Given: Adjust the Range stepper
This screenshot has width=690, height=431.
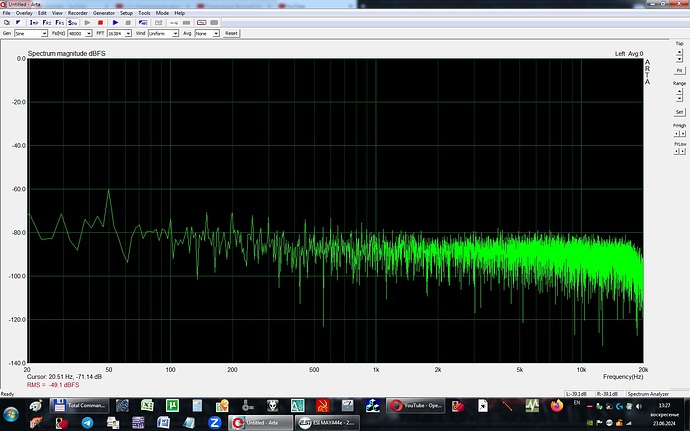Looking at the screenshot, I should click(679, 95).
